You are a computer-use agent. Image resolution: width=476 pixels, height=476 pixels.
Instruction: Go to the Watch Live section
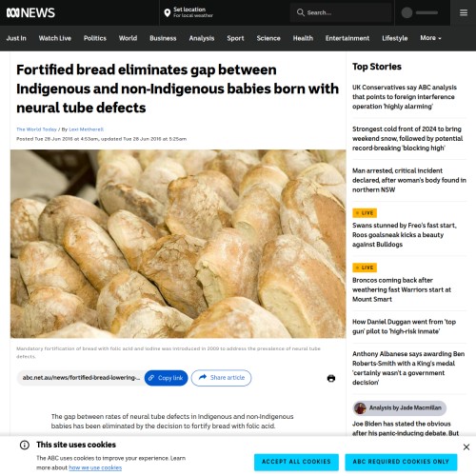55,38
